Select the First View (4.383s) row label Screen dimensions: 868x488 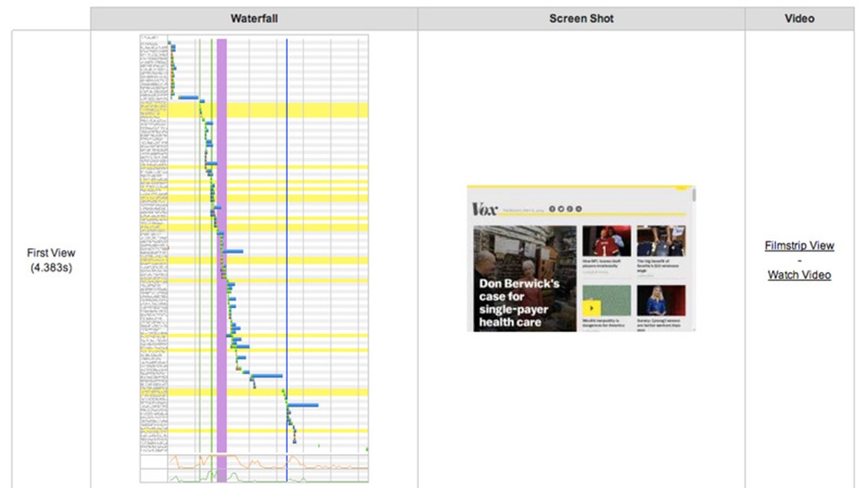tap(51, 260)
